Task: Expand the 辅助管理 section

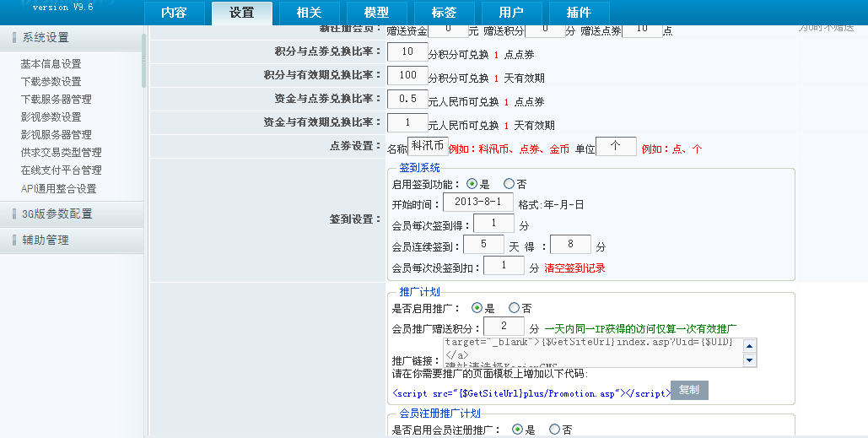Action: pyautogui.click(x=46, y=240)
